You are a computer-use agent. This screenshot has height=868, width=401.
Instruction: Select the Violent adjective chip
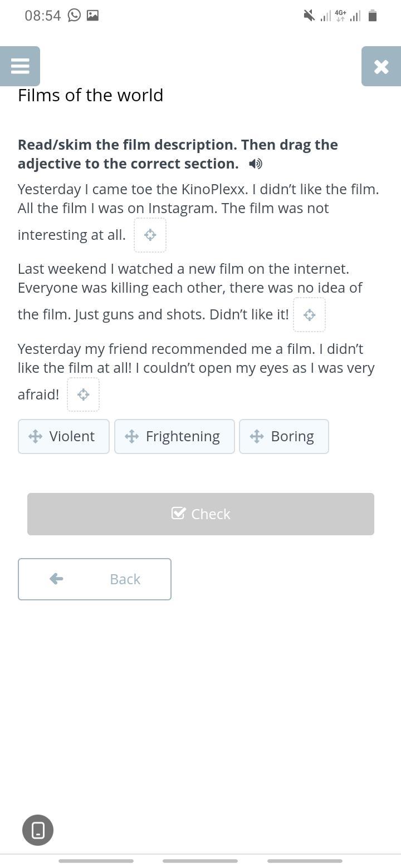point(63,436)
